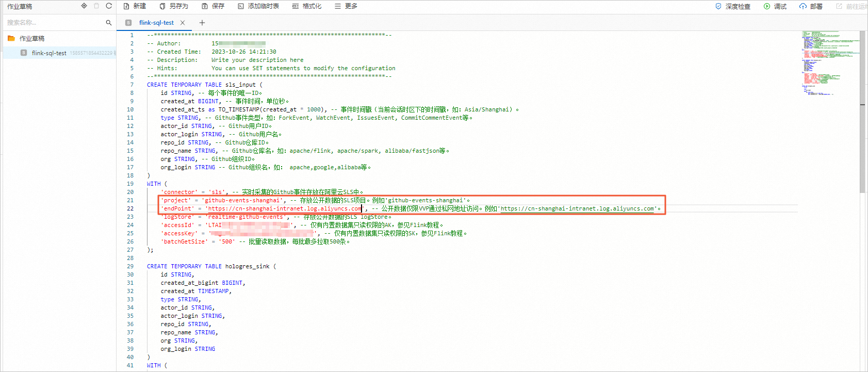Add a new editor tab with plus
The height and width of the screenshot is (372, 868).
(x=202, y=23)
